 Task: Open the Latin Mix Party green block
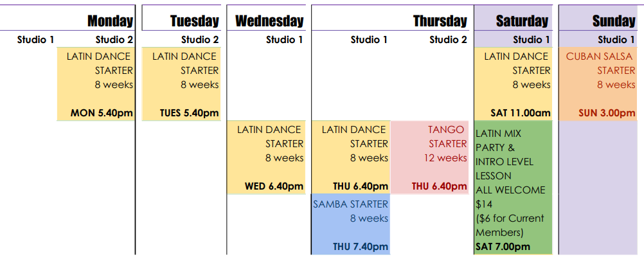pos(514,188)
